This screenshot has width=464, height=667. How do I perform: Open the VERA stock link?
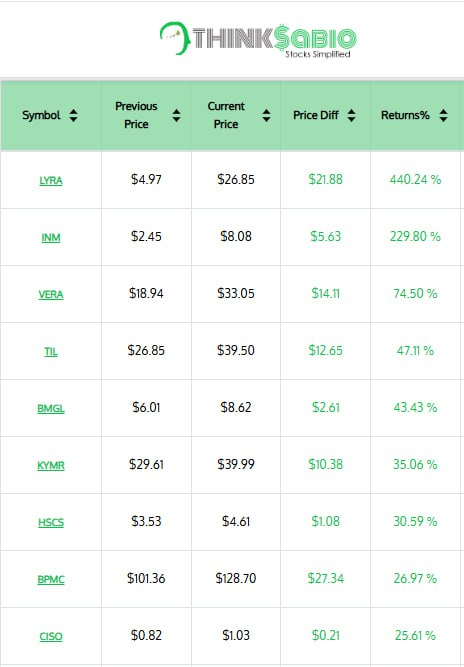(51, 294)
